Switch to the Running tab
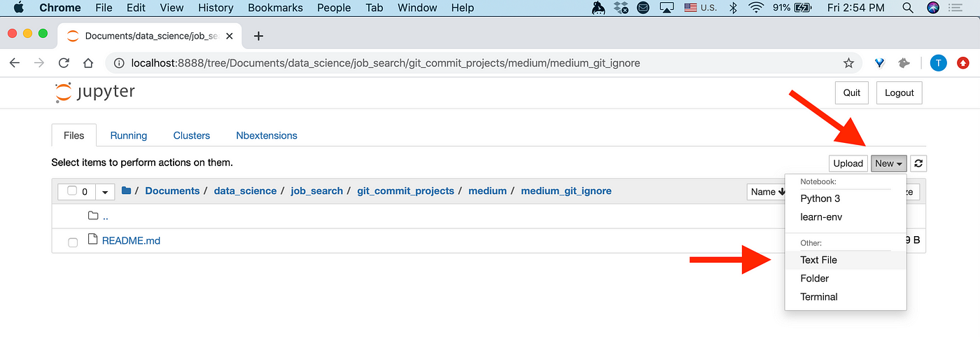The image size is (980, 337). pyautogui.click(x=129, y=135)
